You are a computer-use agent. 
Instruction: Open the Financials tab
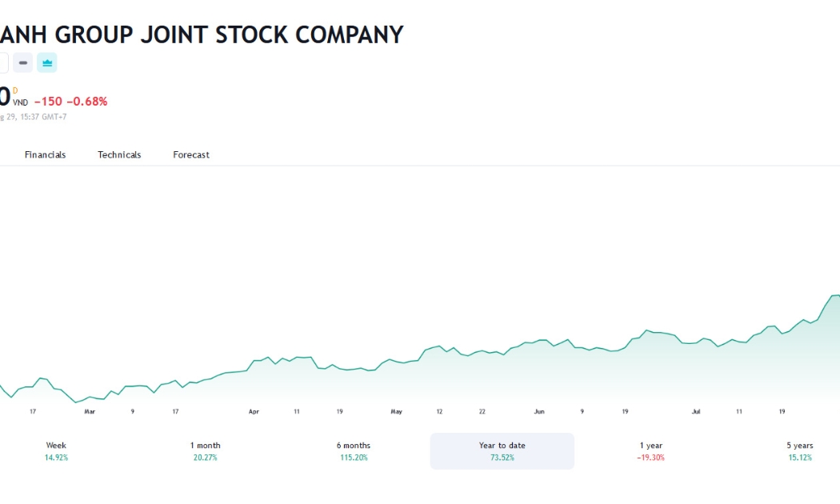tap(45, 154)
